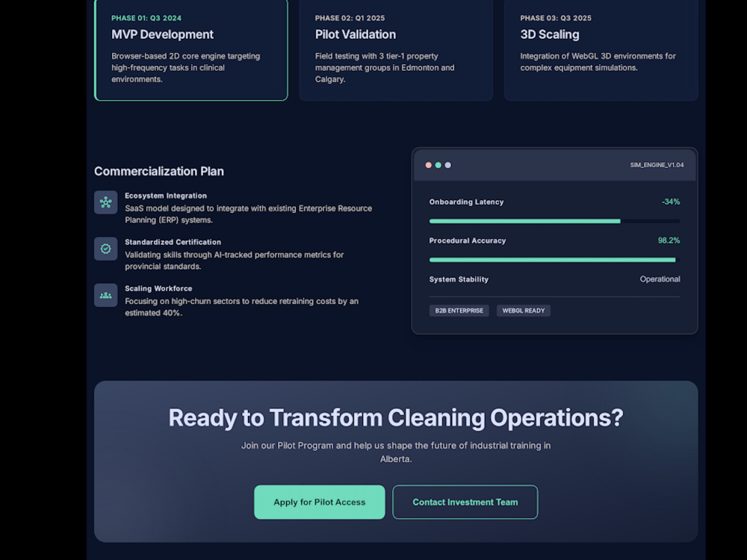The height and width of the screenshot is (560, 747).
Task: Click the WEBGL READY tag
Action: click(524, 311)
